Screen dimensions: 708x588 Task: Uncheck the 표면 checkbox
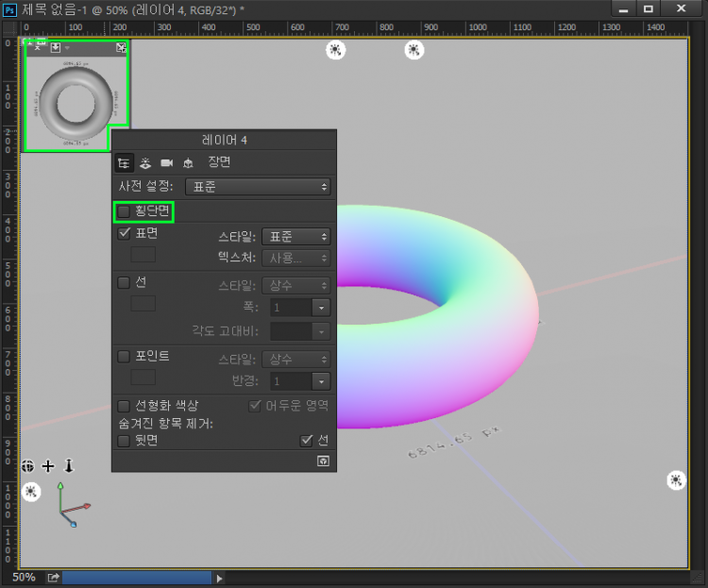tap(124, 233)
